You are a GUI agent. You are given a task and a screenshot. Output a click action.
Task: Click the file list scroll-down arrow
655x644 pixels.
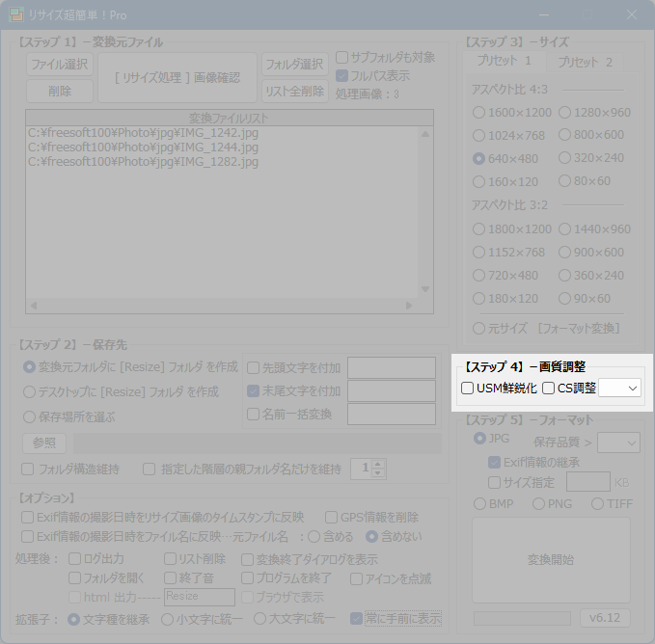(x=425, y=289)
